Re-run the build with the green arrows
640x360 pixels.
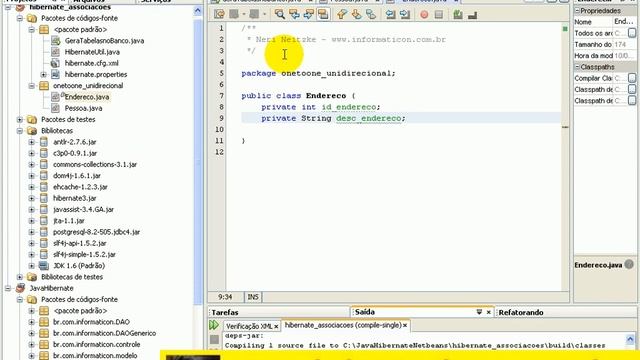point(214,325)
